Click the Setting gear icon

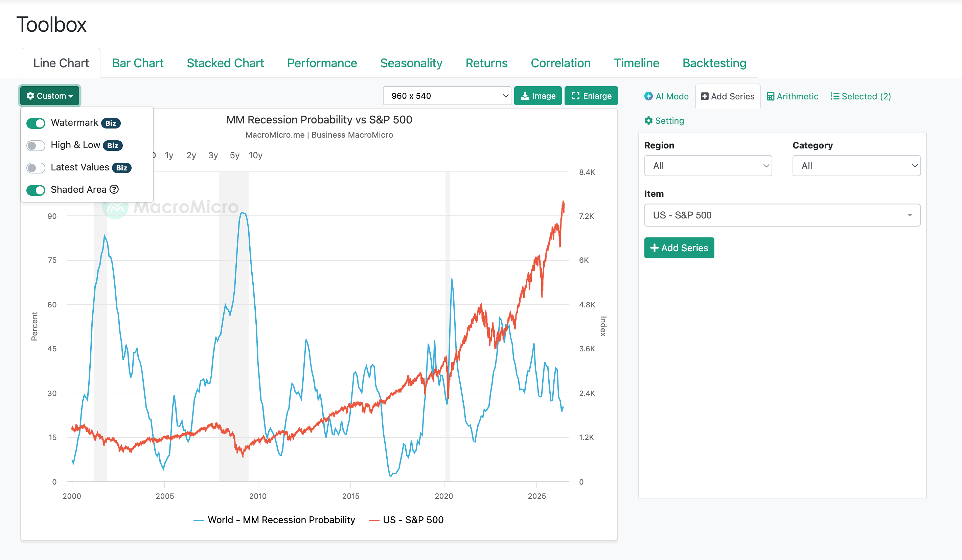click(x=648, y=121)
